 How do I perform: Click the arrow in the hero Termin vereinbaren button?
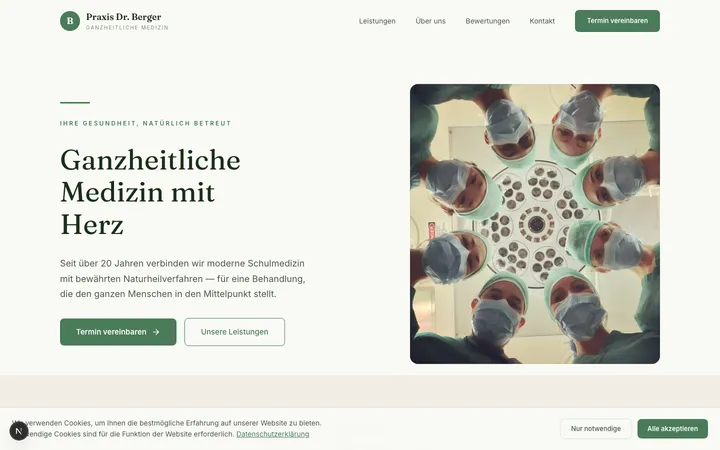click(156, 332)
